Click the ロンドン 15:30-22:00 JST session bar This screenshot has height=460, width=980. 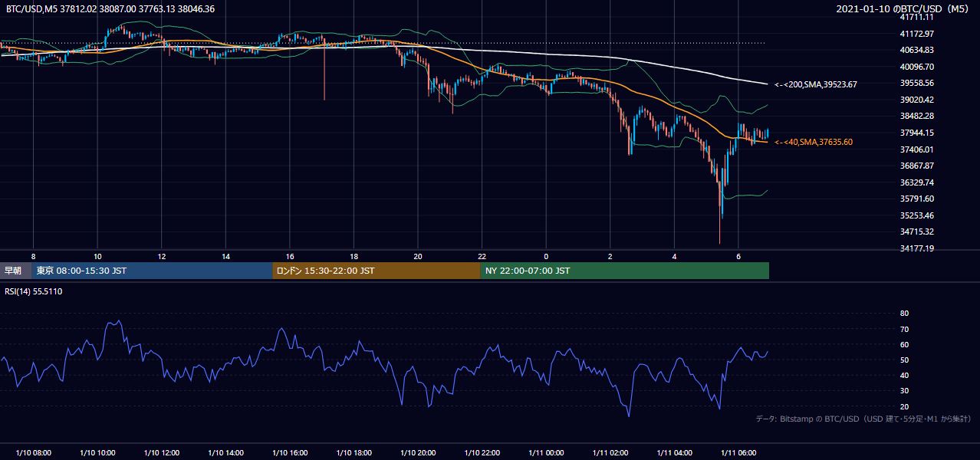tap(377, 271)
